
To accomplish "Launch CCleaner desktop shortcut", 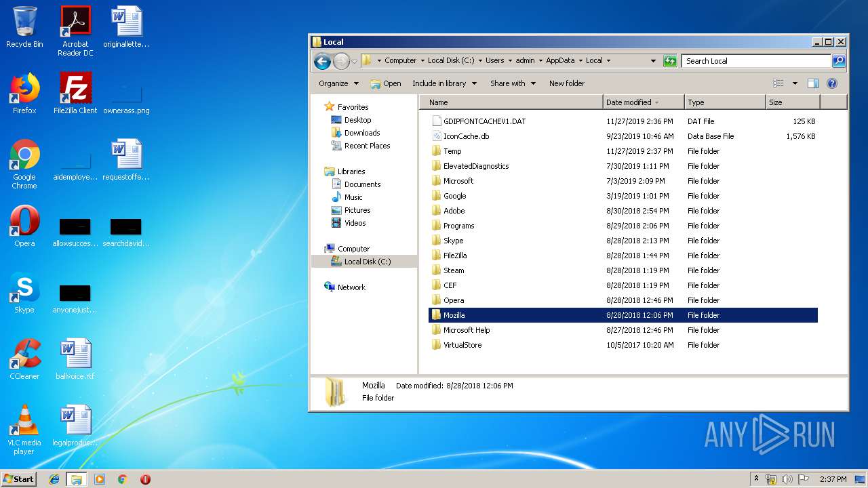I will pyautogui.click(x=24, y=359).
